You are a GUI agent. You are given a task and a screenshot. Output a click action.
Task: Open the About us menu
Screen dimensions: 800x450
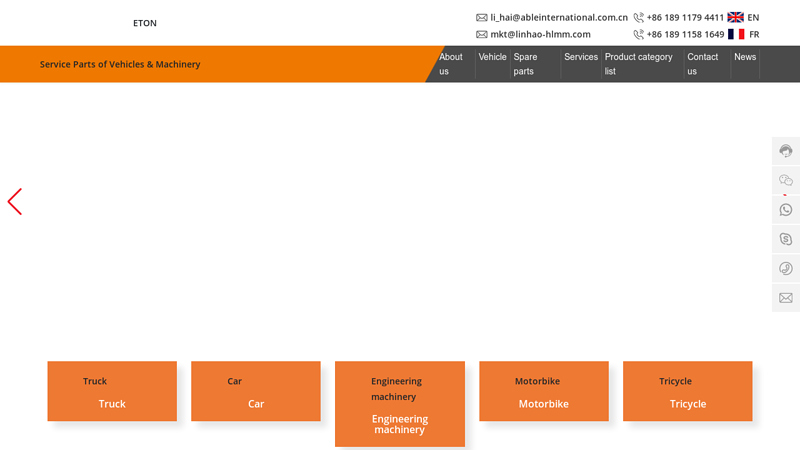point(451,64)
